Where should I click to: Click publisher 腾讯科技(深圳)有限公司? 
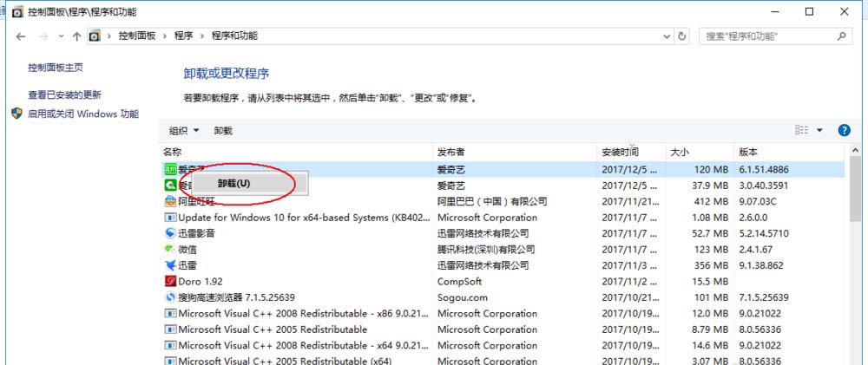486,250
